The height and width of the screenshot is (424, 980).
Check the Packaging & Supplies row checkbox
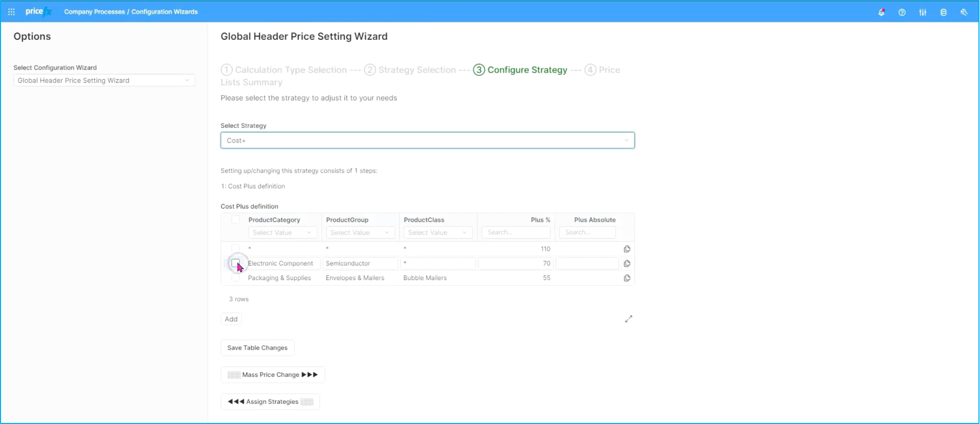[x=236, y=278]
